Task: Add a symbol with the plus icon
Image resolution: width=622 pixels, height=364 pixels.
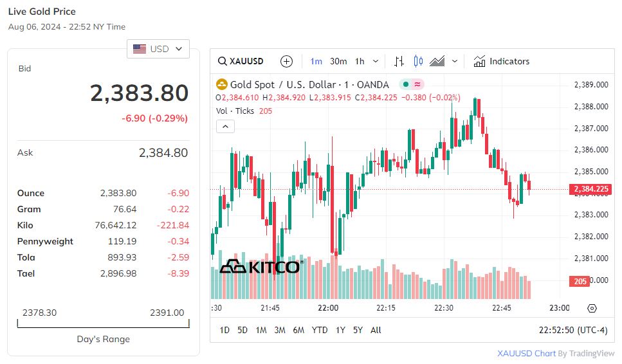Action: point(287,62)
